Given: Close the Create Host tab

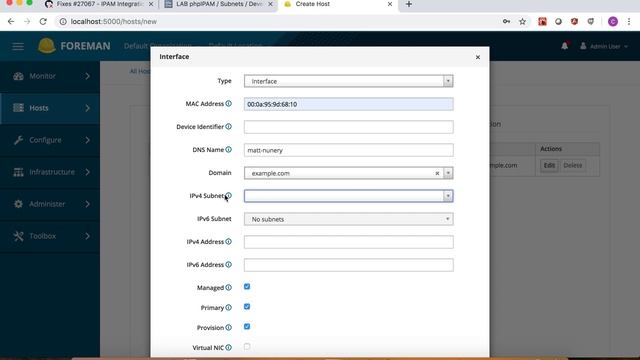Looking at the screenshot, I should pyautogui.click(x=390, y=4).
